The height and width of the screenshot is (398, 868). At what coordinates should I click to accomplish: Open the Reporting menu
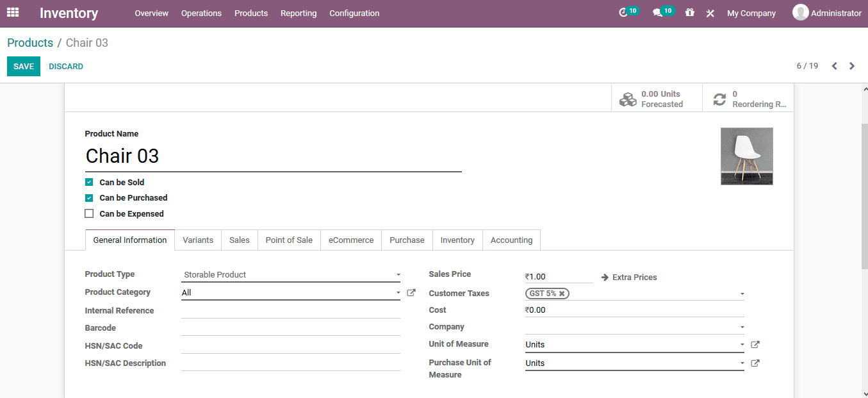[298, 13]
